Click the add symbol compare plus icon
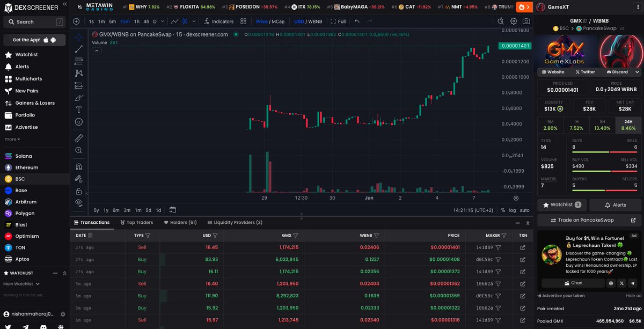644x329 pixels. (x=76, y=21)
